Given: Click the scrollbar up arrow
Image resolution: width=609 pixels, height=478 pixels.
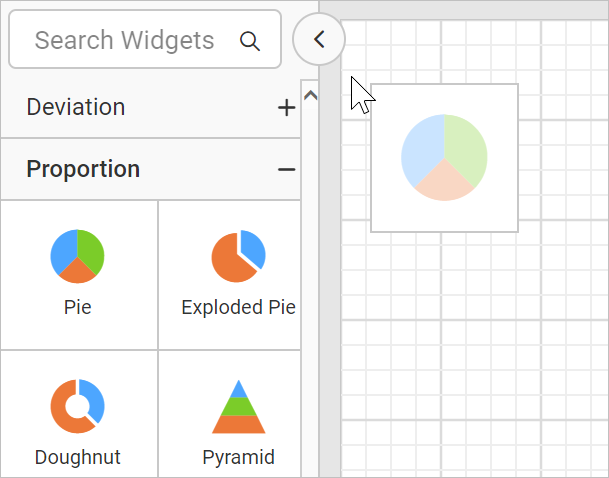Looking at the screenshot, I should 310,96.
